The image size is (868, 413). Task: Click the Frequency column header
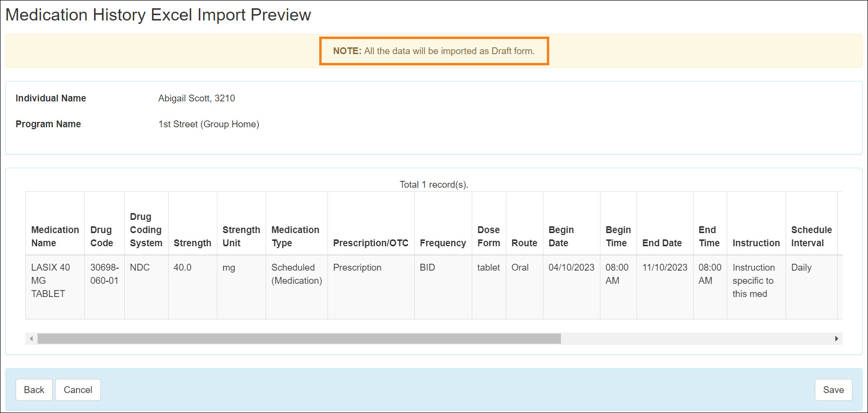tap(443, 243)
